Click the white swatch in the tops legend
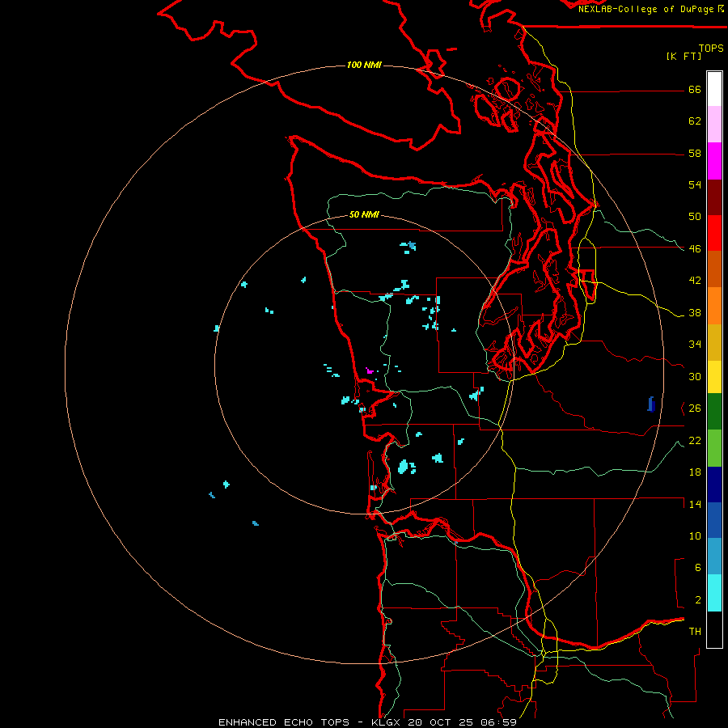The width and height of the screenshot is (728, 728). pyautogui.click(x=714, y=89)
